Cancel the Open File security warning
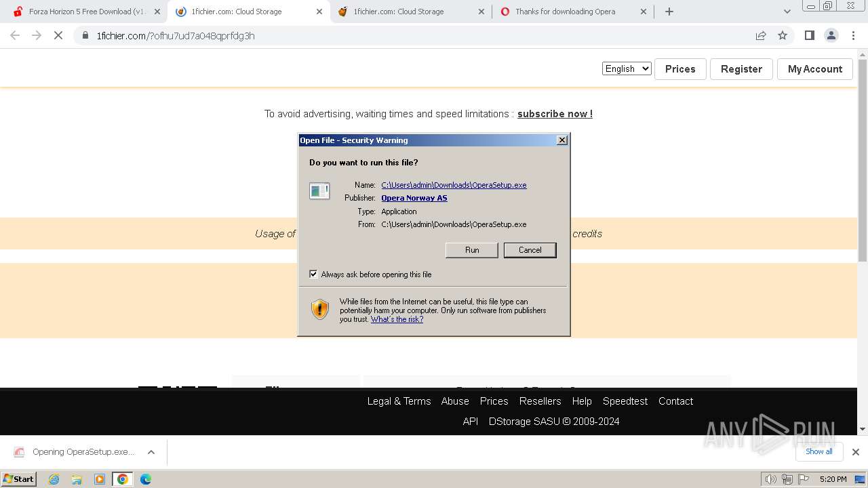This screenshot has width=868, height=488. point(530,250)
